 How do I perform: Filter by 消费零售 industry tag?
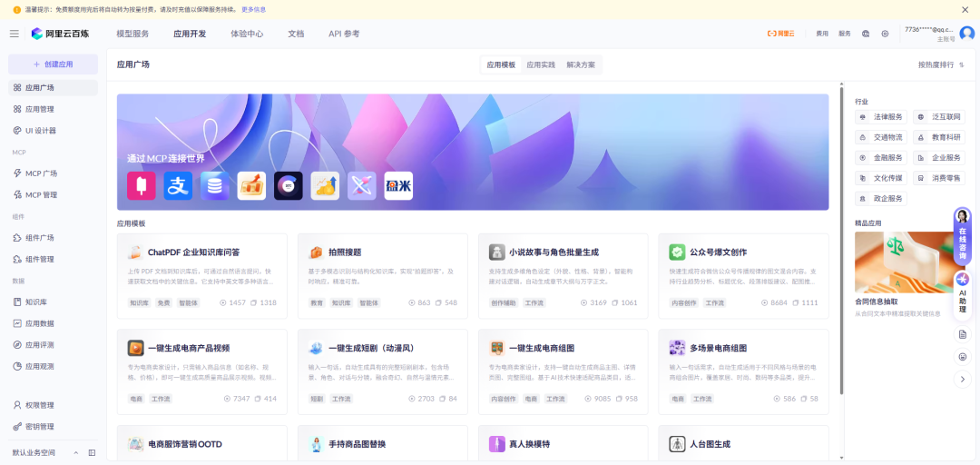939,178
